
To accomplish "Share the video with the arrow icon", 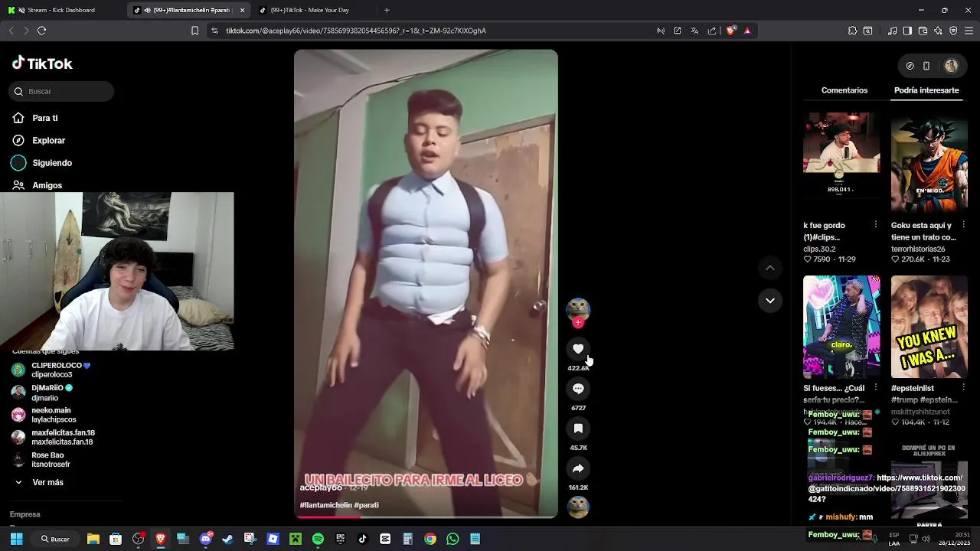I will tap(578, 468).
